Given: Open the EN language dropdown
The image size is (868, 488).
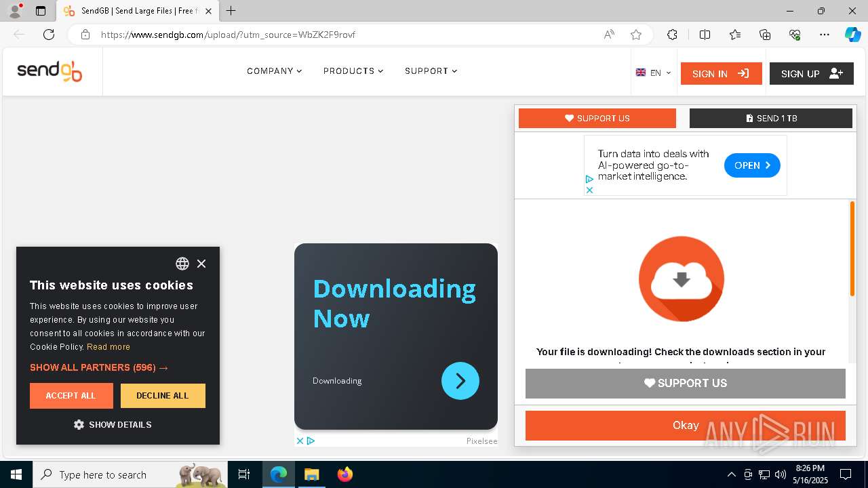Looking at the screenshot, I should (654, 73).
